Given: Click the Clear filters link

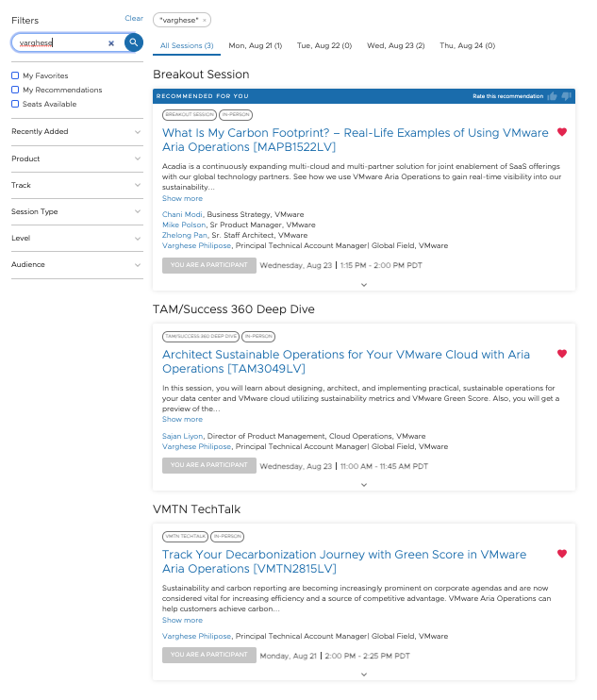Looking at the screenshot, I should click(x=134, y=18).
